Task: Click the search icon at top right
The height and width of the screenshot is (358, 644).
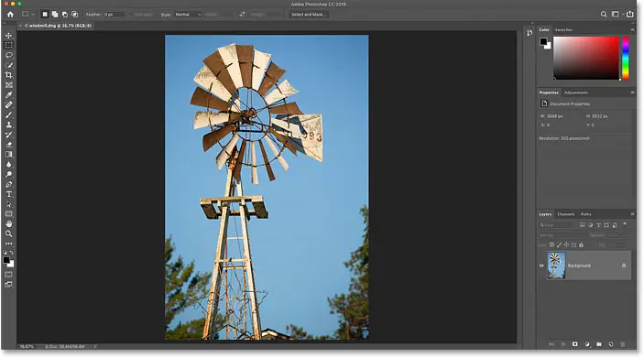Action: (604, 15)
